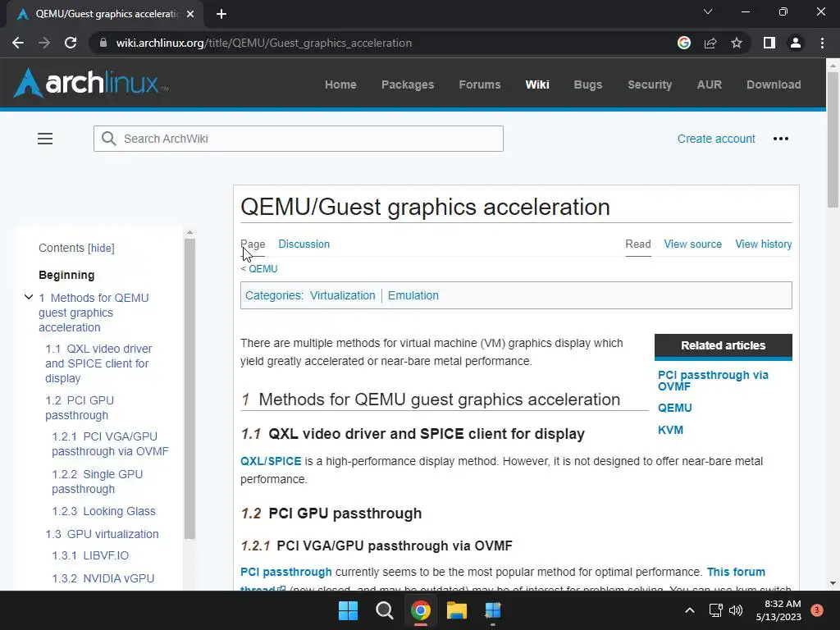This screenshot has height=630, width=840.
Task: Jump to 1.2.3 Looking Glass entry
Action: tap(103, 511)
